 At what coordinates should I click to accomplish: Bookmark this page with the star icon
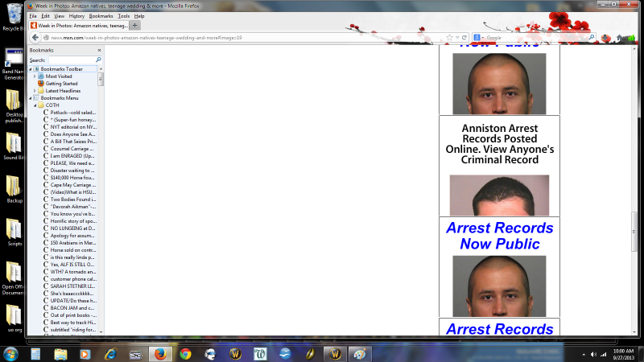click(450, 37)
